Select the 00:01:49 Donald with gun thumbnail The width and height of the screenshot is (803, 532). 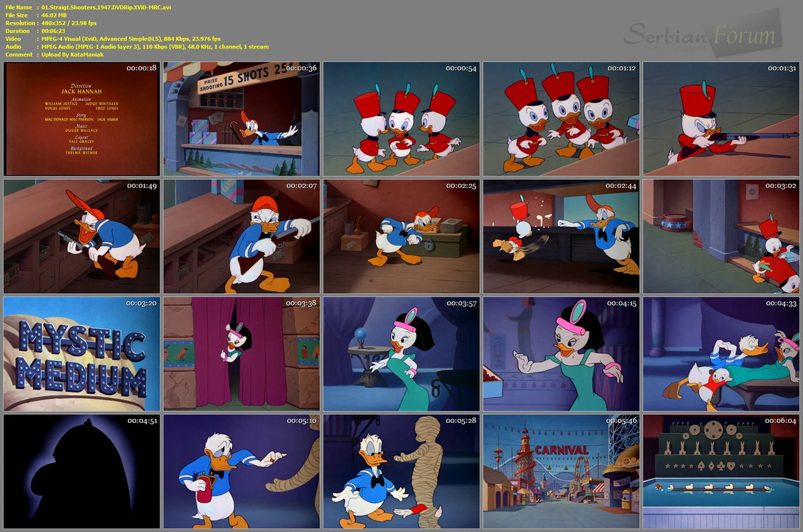82,237
